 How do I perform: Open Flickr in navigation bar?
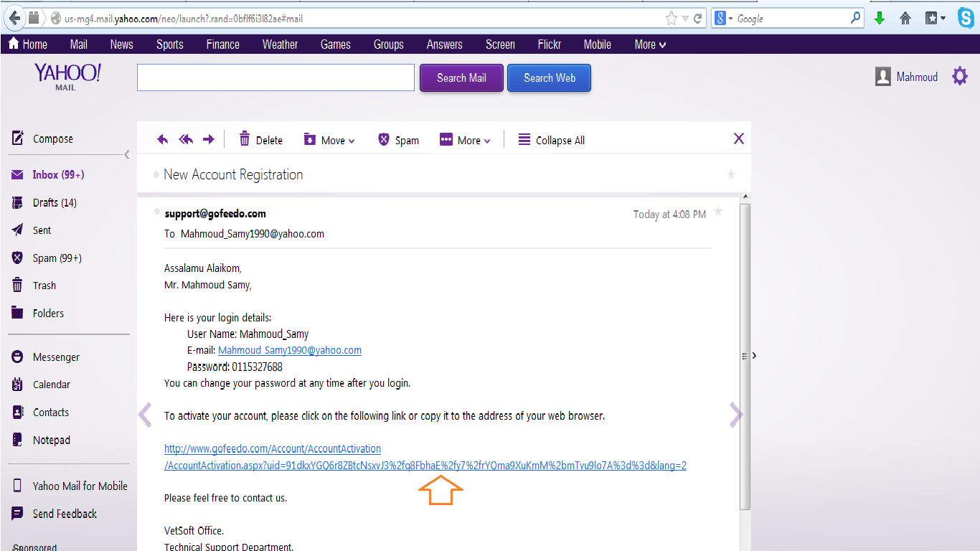click(x=550, y=44)
